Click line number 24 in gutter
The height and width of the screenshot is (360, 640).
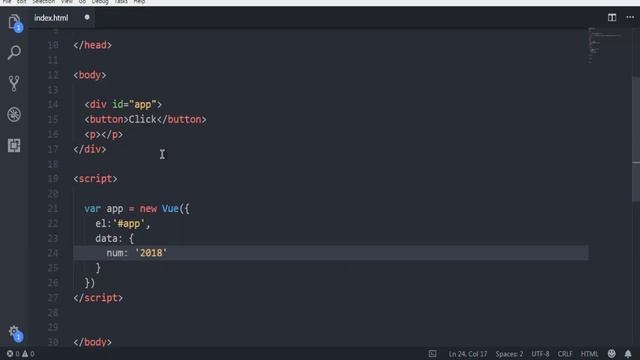(x=53, y=253)
